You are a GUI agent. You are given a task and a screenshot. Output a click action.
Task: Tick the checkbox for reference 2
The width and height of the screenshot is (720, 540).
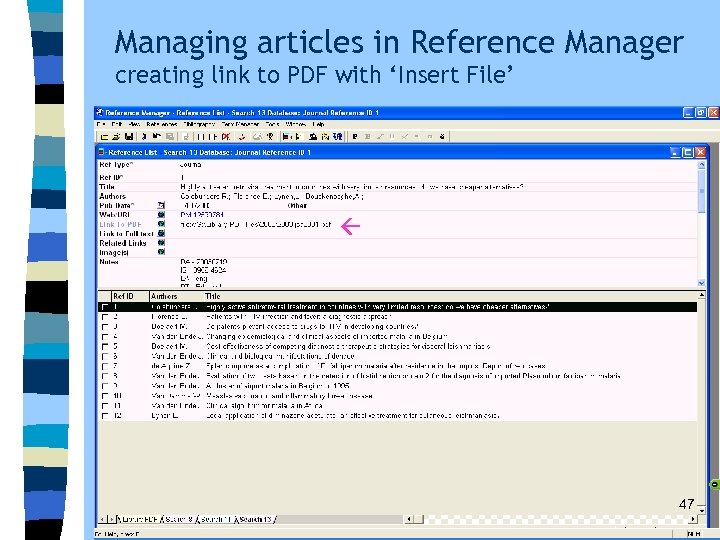pos(105,317)
